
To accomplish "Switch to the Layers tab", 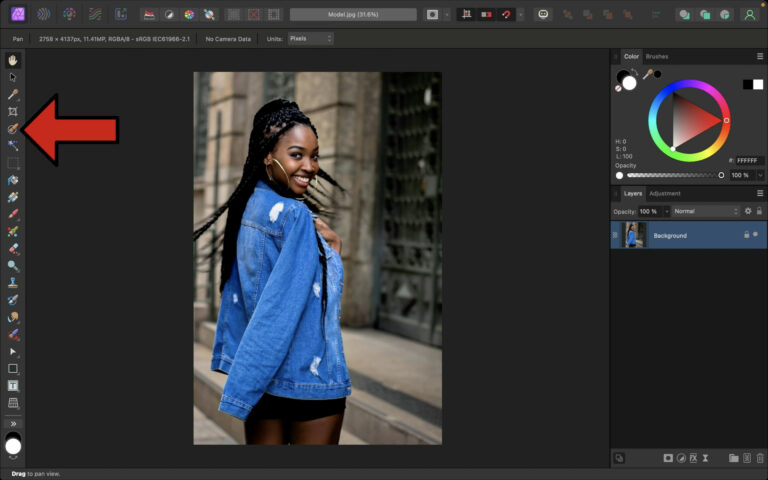I will (632, 193).
